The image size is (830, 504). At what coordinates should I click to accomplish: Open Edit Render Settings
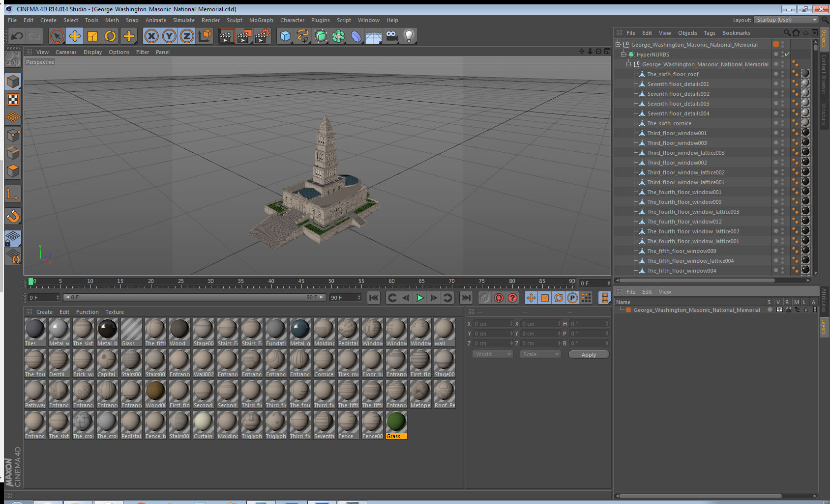pos(263,36)
